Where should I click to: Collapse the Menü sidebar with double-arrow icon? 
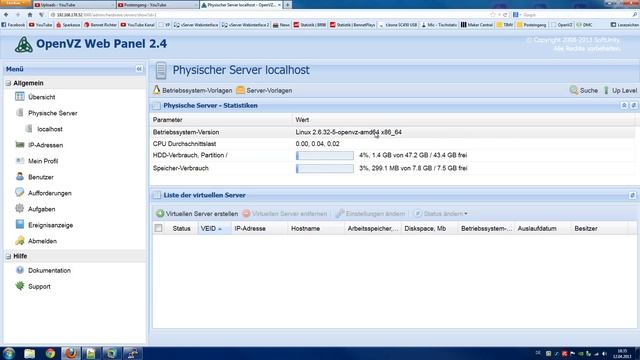click(x=139, y=69)
